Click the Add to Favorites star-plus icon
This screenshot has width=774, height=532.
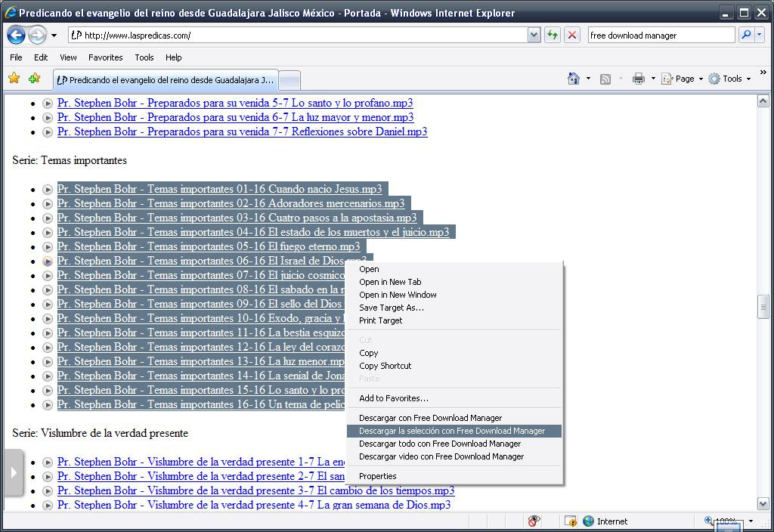point(34,78)
